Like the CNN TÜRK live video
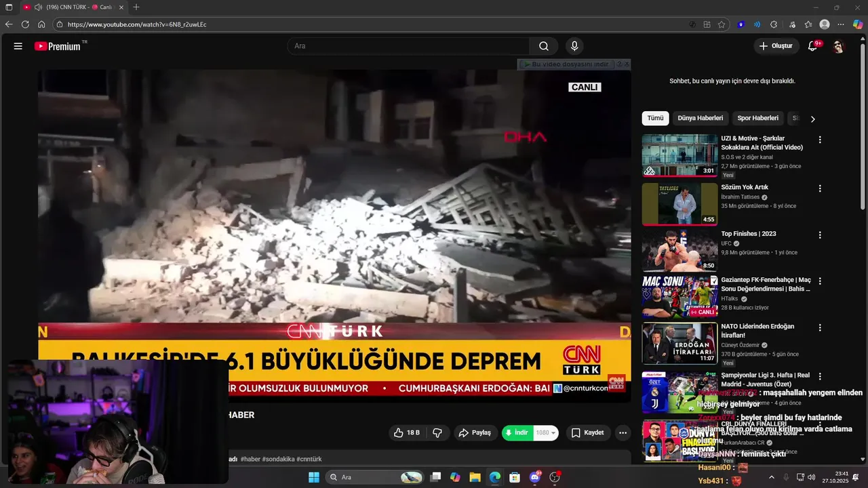 click(x=406, y=432)
